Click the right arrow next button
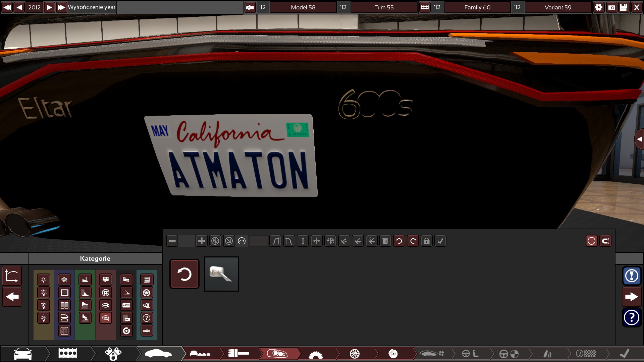The image size is (644, 362). (x=632, y=297)
